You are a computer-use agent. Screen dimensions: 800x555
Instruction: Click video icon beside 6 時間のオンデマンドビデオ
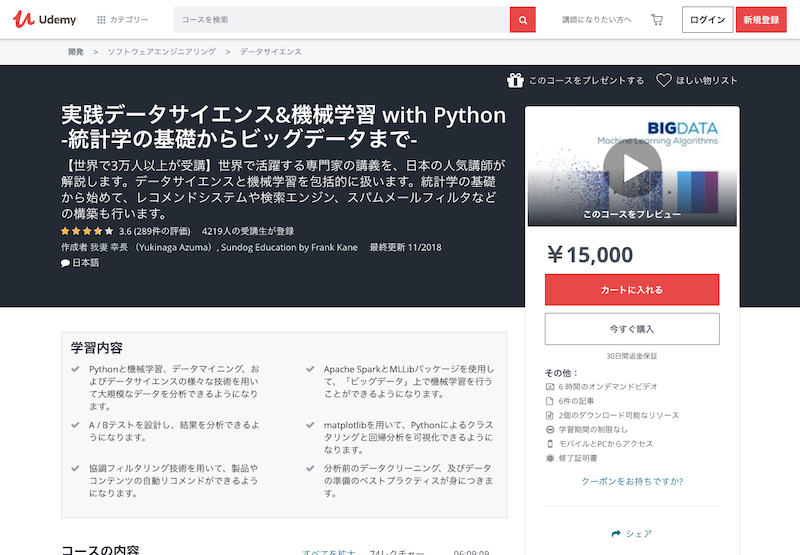550,387
